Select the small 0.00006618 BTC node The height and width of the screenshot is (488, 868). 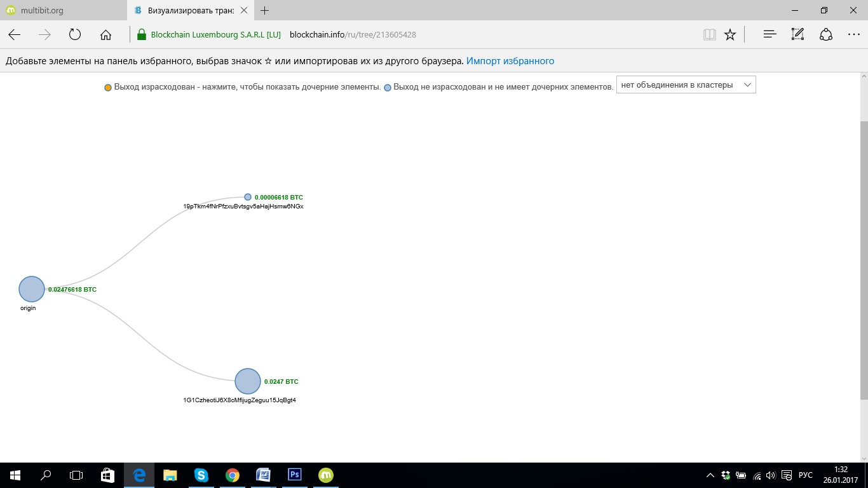[x=248, y=197]
